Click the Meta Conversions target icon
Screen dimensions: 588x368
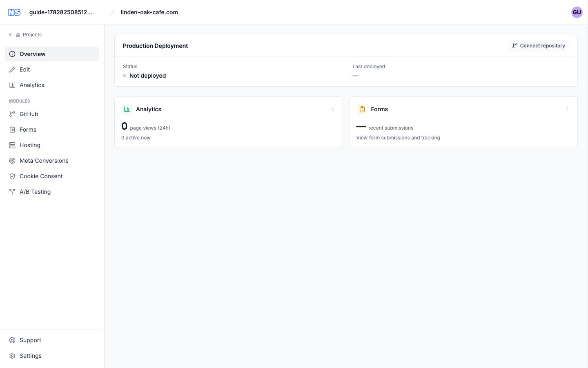pyautogui.click(x=12, y=161)
